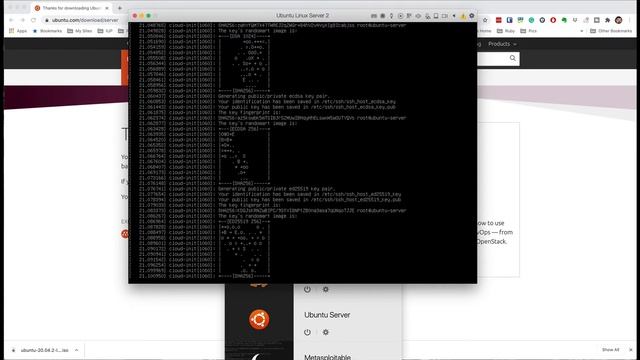
Task: Toggle power of VM above Ubuntu Server
Action: 307,289
